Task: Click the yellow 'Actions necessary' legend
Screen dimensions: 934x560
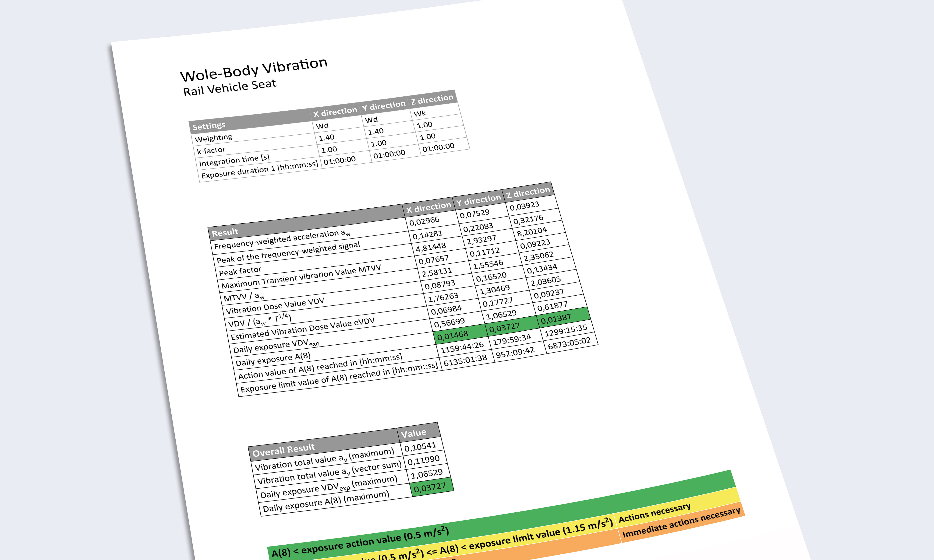Action: (654, 512)
